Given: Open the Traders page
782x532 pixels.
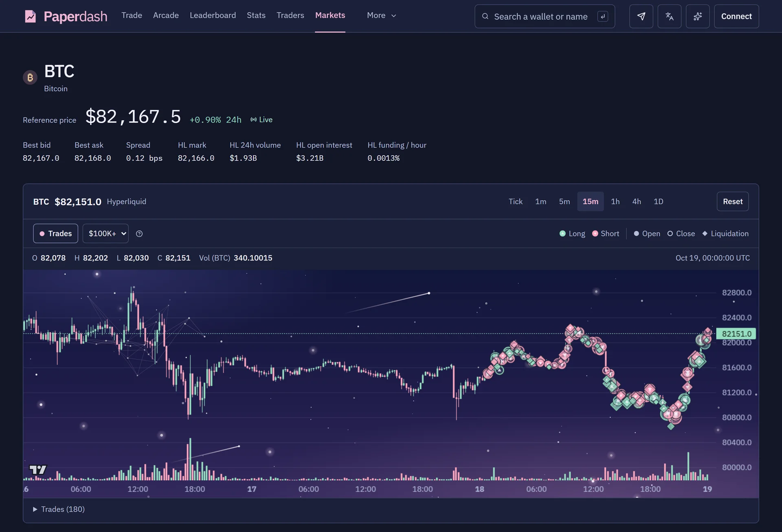Looking at the screenshot, I should (x=290, y=15).
